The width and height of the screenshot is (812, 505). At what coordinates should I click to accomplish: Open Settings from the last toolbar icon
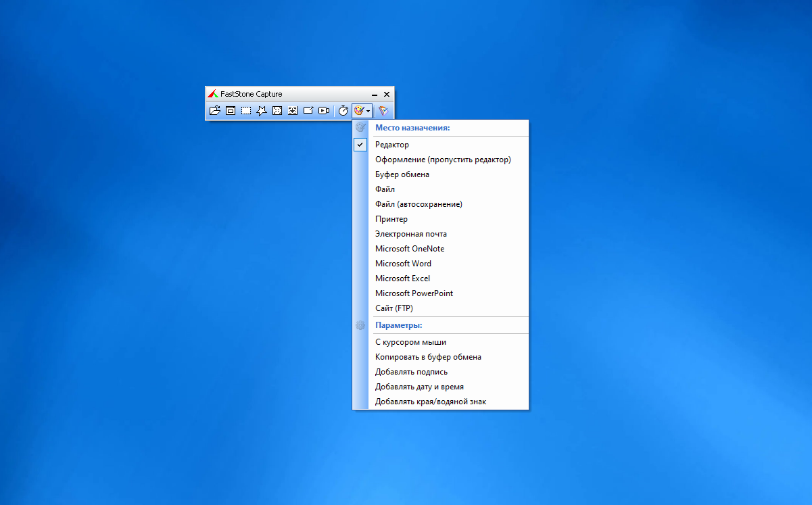pos(383,110)
